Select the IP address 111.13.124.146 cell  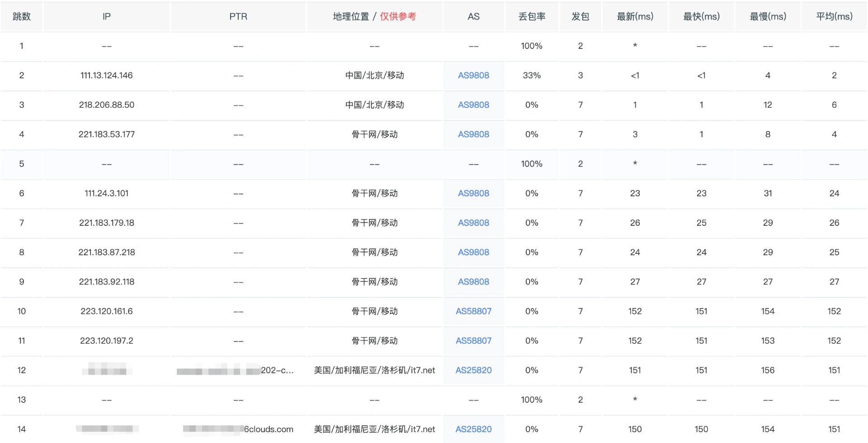107,76
